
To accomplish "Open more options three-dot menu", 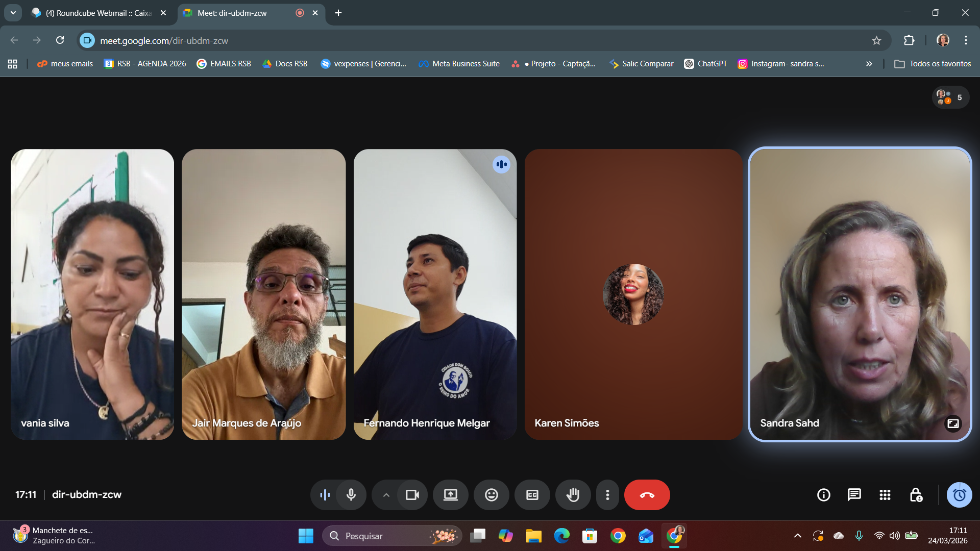I will click(607, 495).
